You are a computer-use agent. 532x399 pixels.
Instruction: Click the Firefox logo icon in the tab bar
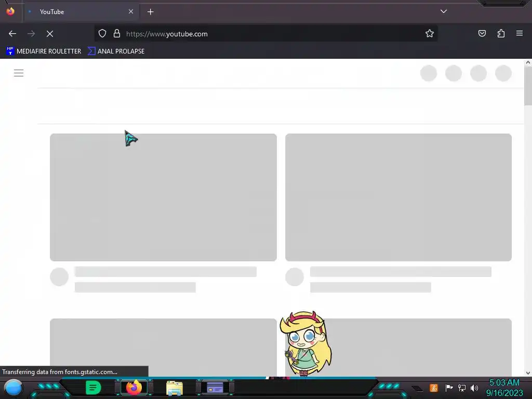(10, 11)
